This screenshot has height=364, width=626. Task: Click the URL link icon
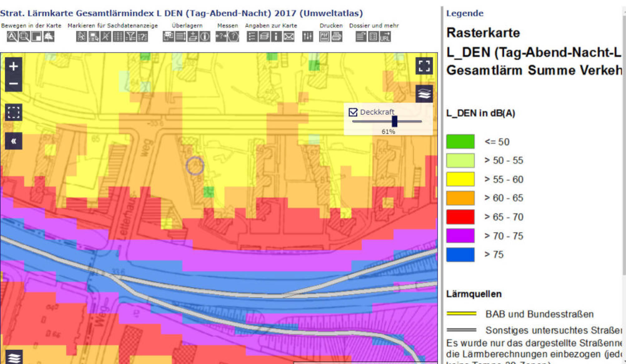click(x=385, y=37)
